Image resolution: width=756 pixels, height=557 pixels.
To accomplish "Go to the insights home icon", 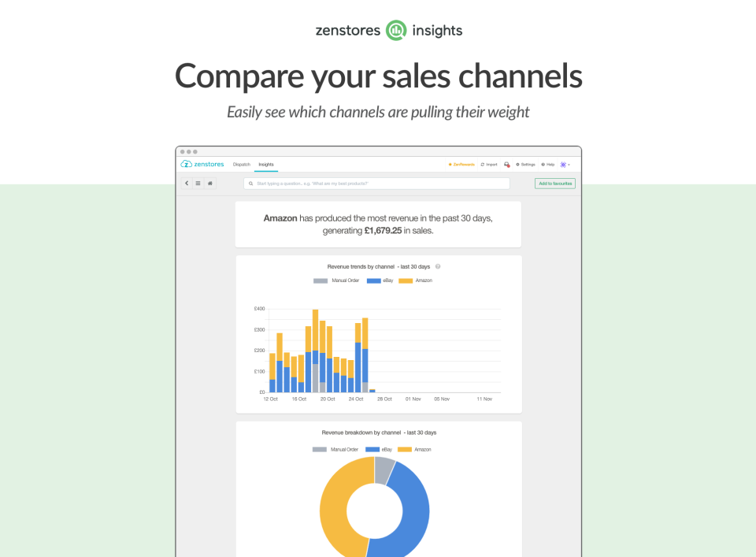I will [209, 184].
